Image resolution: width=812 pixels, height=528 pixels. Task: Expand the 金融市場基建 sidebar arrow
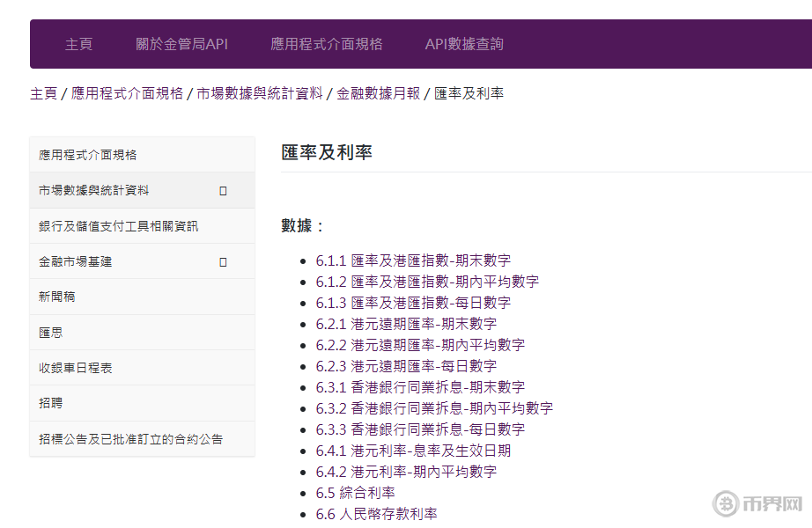(x=223, y=261)
